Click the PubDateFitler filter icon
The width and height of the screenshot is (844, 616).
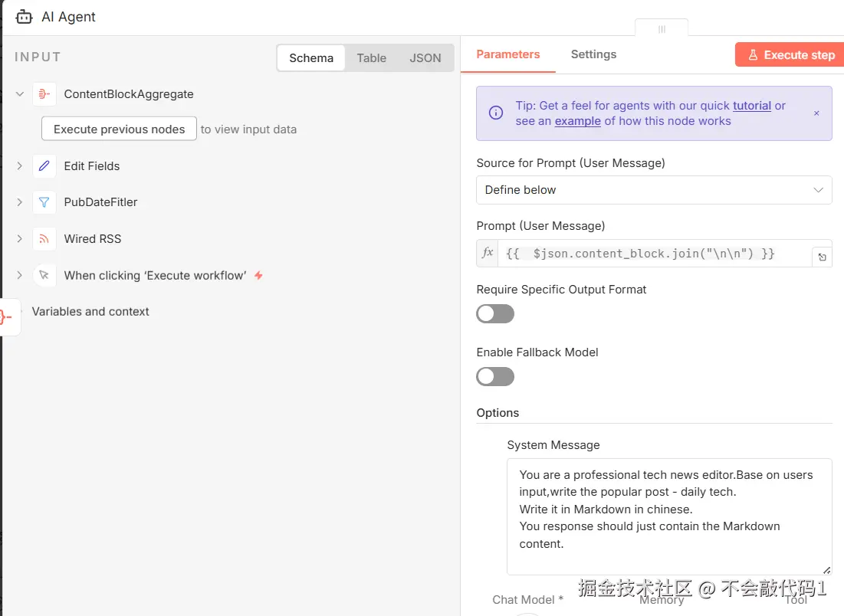click(44, 202)
